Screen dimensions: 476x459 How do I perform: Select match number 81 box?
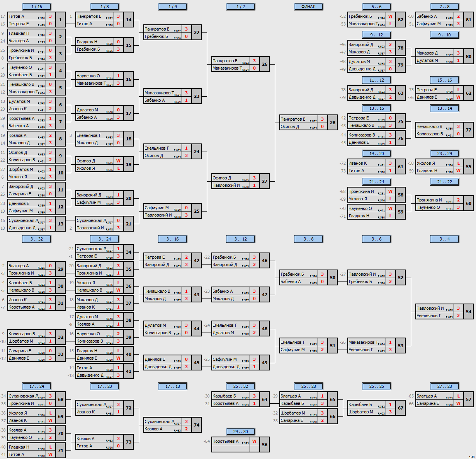469,20
